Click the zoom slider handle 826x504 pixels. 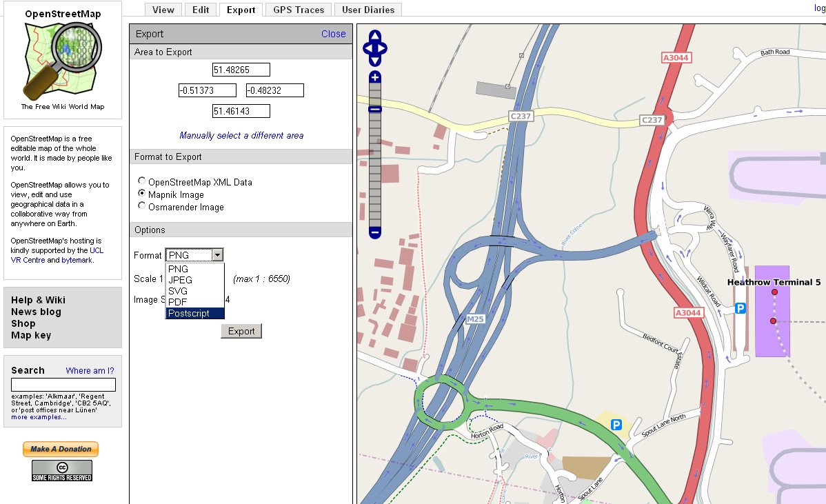pos(375,109)
